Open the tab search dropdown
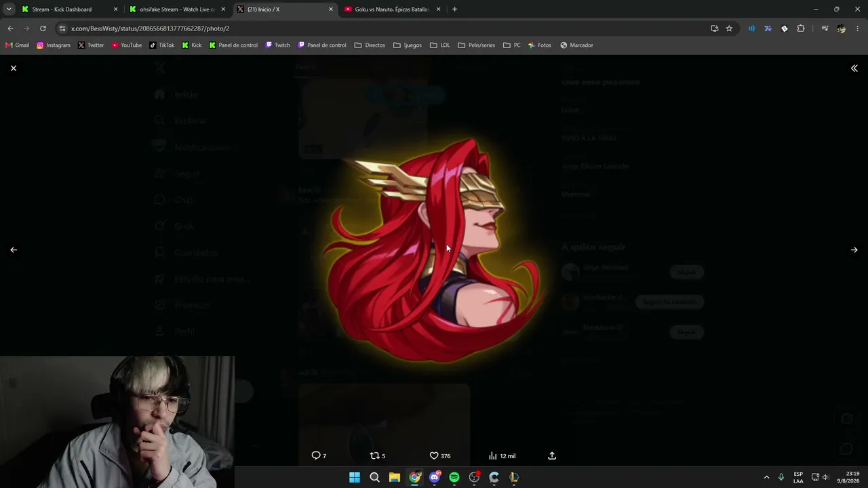 tap(9, 9)
